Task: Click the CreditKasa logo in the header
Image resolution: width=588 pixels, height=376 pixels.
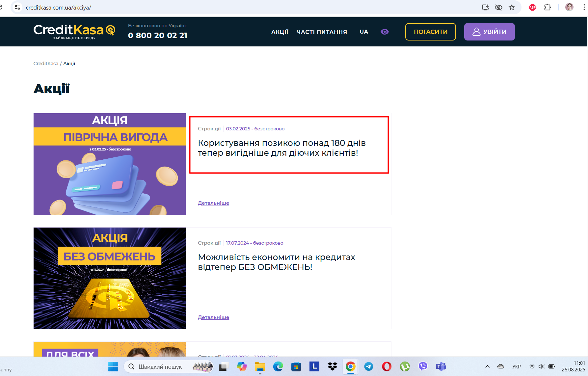Action: click(74, 32)
